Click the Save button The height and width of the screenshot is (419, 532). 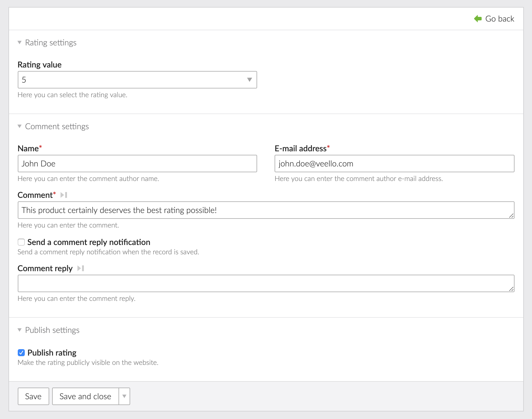(33, 396)
